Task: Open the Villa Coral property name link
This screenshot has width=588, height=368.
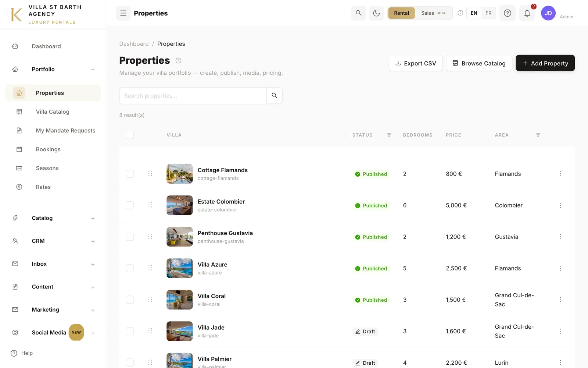Action: click(x=212, y=296)
